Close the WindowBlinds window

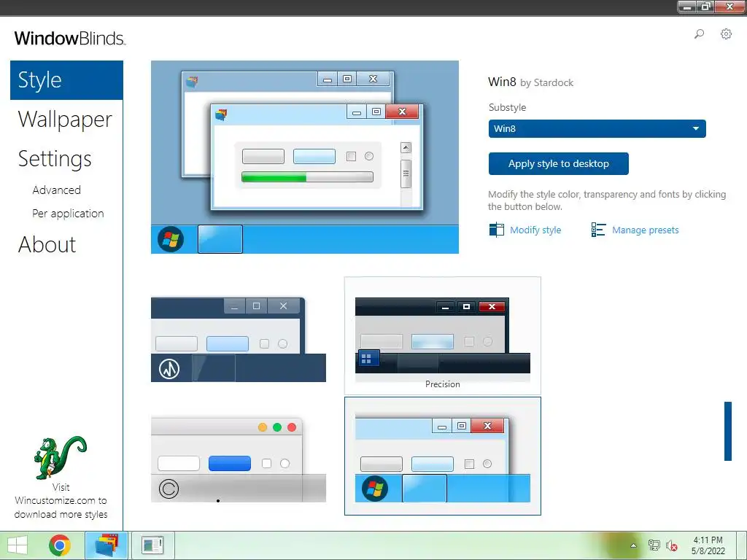(x=729, y=7)
